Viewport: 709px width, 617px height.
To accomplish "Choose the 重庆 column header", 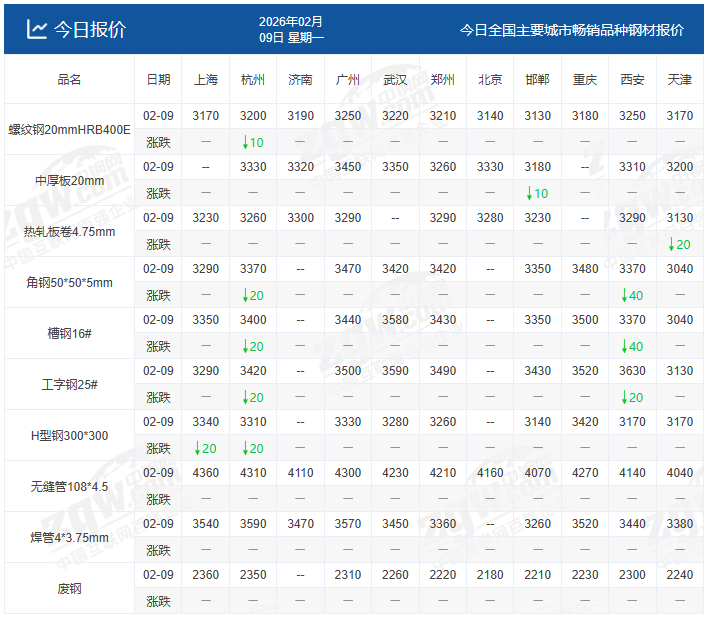I will coord(585,79).
